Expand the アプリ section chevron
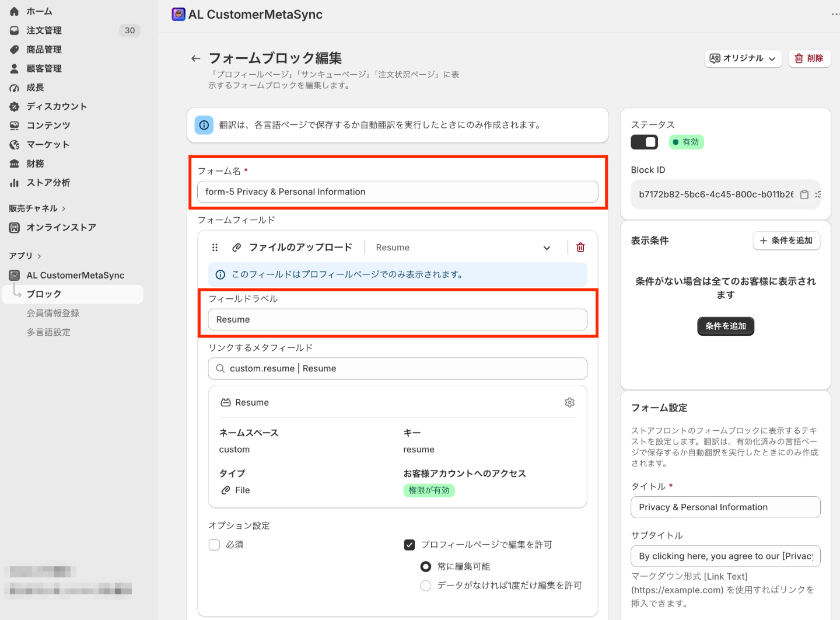Viewport: 840px width, 620px height. pos(39,256)
